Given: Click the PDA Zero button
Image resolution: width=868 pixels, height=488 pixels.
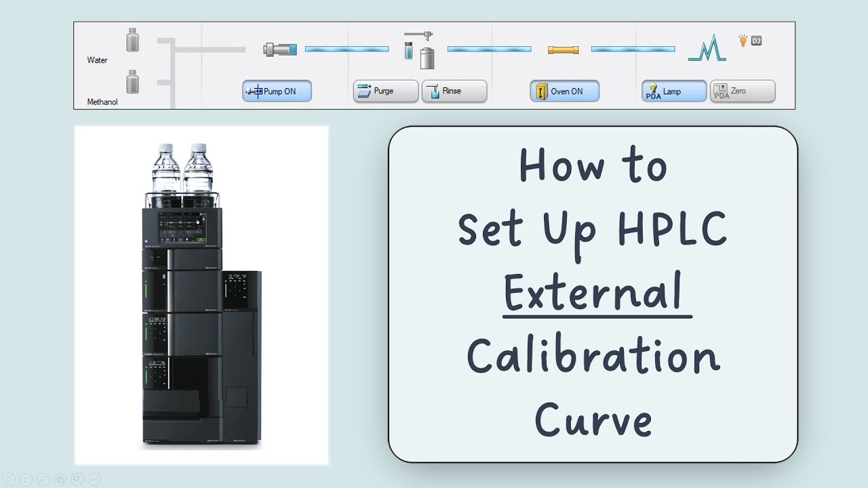Looking at the screenshot, I should (743, 91).
